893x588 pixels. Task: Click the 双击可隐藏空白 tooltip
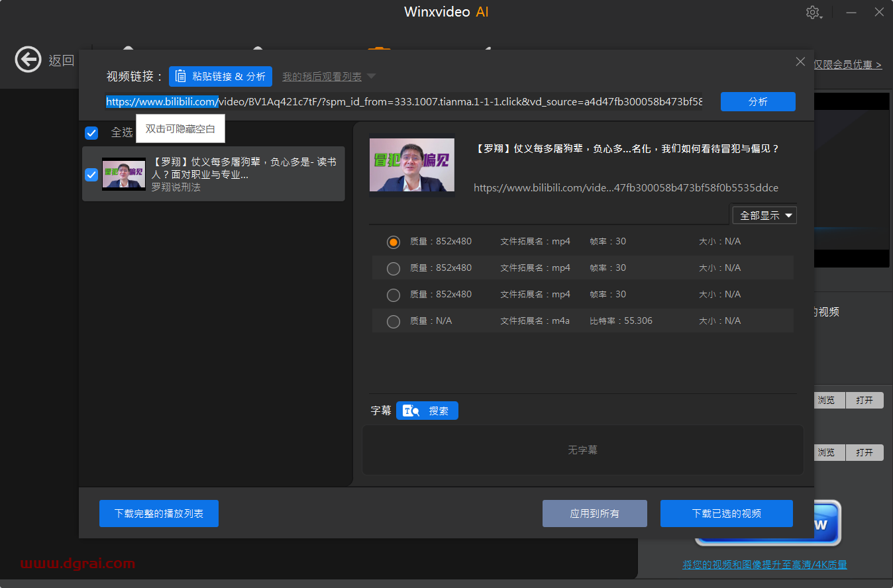tap(180, 129)
